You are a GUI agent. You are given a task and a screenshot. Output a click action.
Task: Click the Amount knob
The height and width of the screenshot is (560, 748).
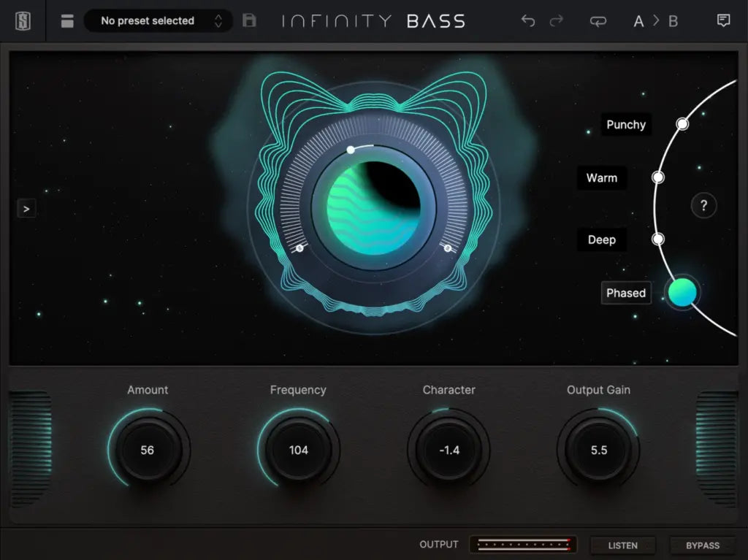148,450
